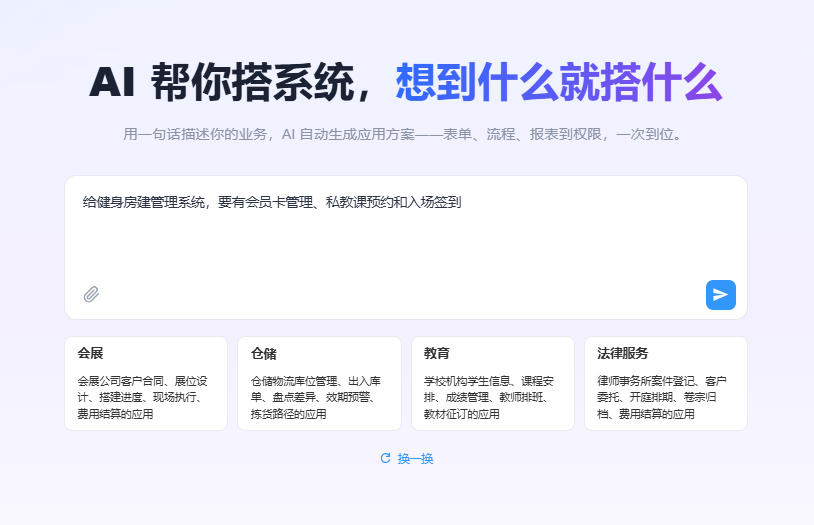Select the 教育 suggestion card
The image size is (814, 525).
pos(493,383)
